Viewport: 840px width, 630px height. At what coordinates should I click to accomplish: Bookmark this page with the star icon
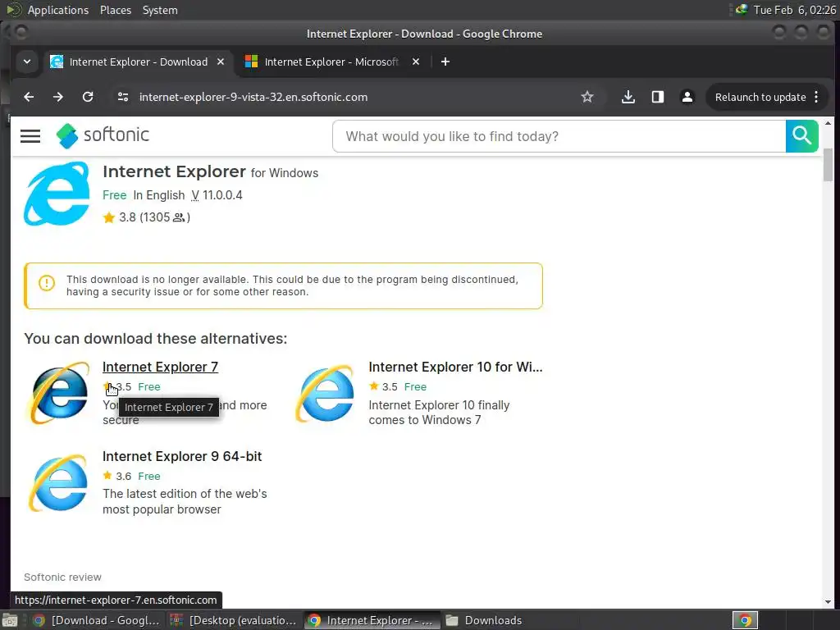[x=587, y=97]
